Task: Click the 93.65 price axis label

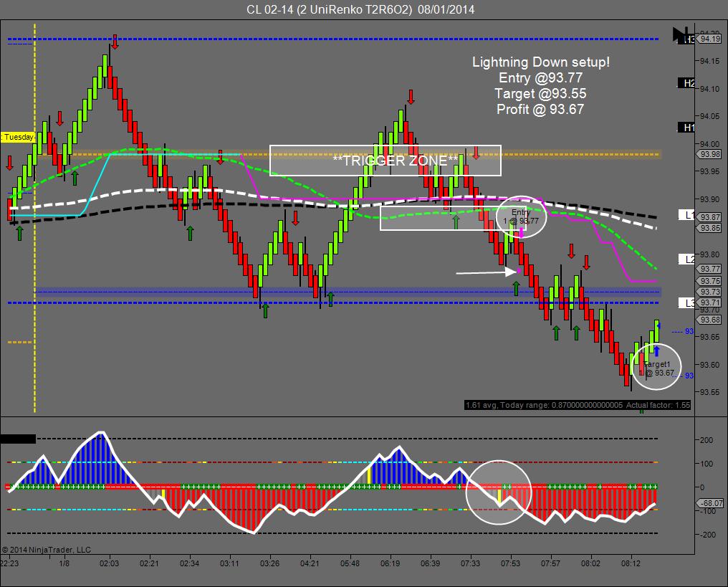Action: tap(710, 337)
